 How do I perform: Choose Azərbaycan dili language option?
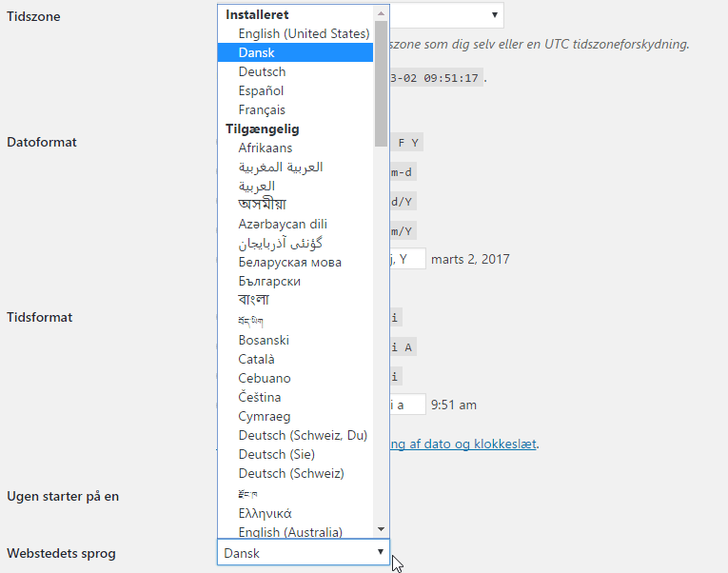(x=283, y=224)
